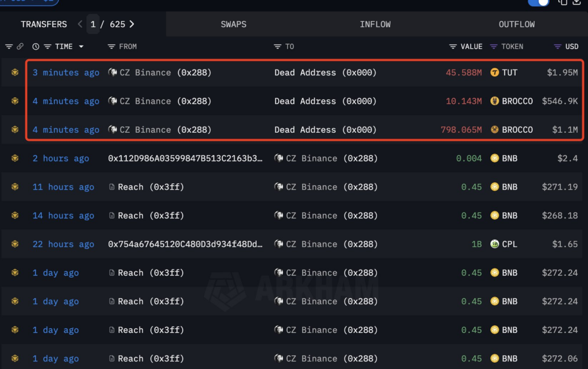Toggle the blue theme switch at top right
The width and height of the screenshot is (588, 369).
pyautogui.click(x=538, y=3)
